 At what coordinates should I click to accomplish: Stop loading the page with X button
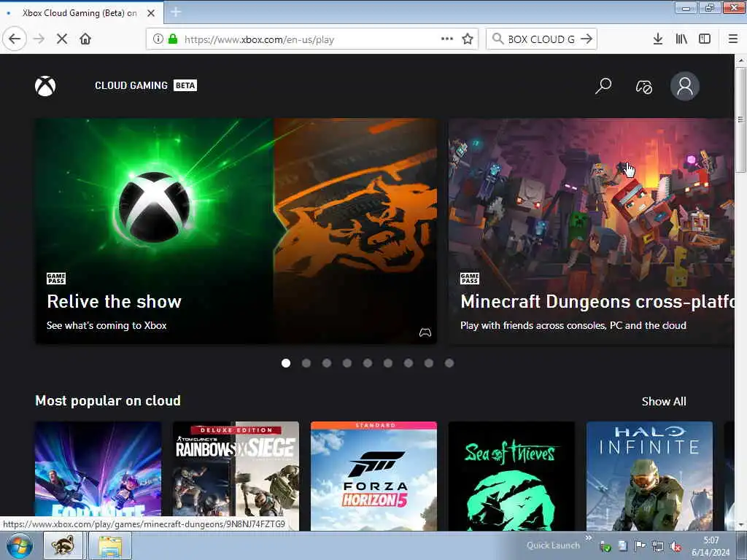click(x=62, y=39)
